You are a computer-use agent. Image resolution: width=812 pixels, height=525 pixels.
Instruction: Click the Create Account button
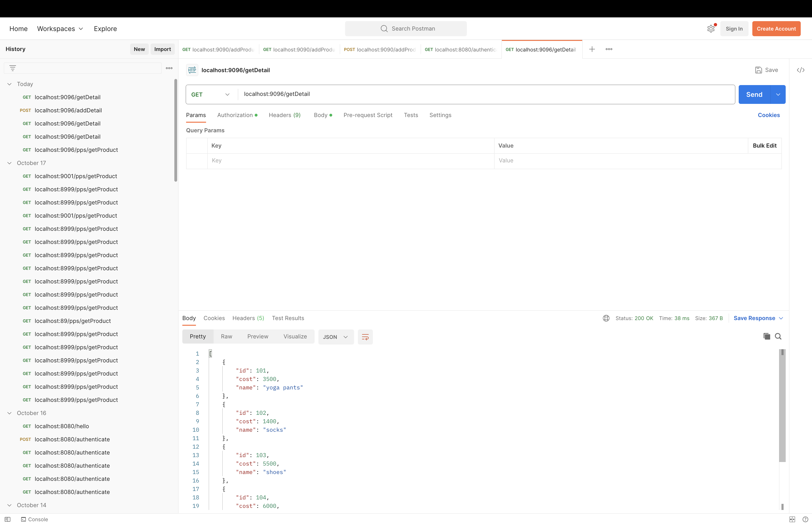tap(776, 29)
